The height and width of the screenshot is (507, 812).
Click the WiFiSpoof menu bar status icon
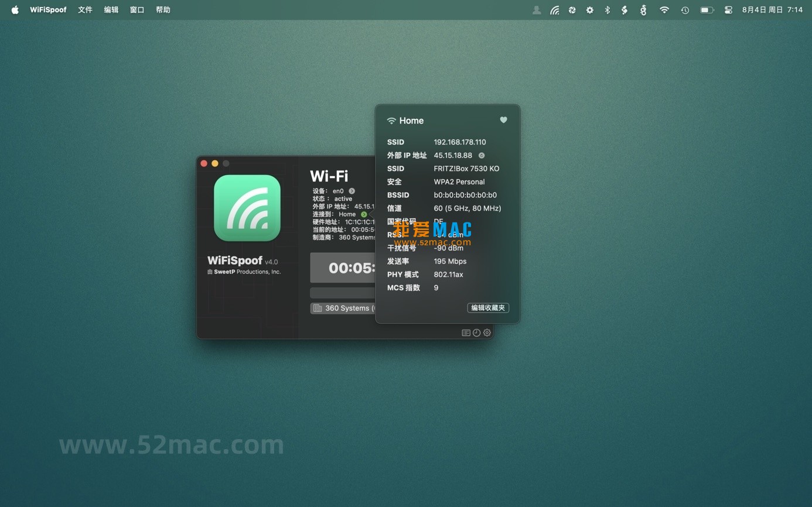pos(554,10)
